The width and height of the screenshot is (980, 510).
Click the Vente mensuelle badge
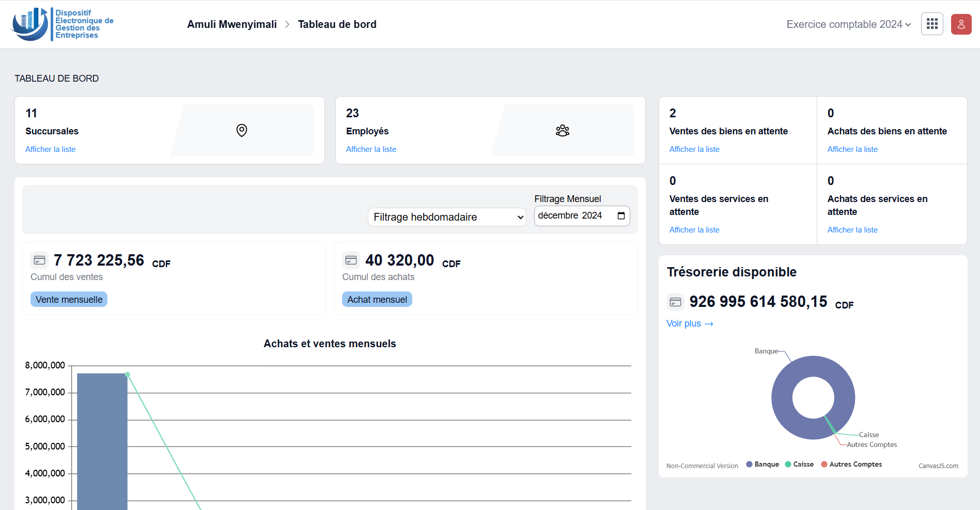[x=69, y=299]
